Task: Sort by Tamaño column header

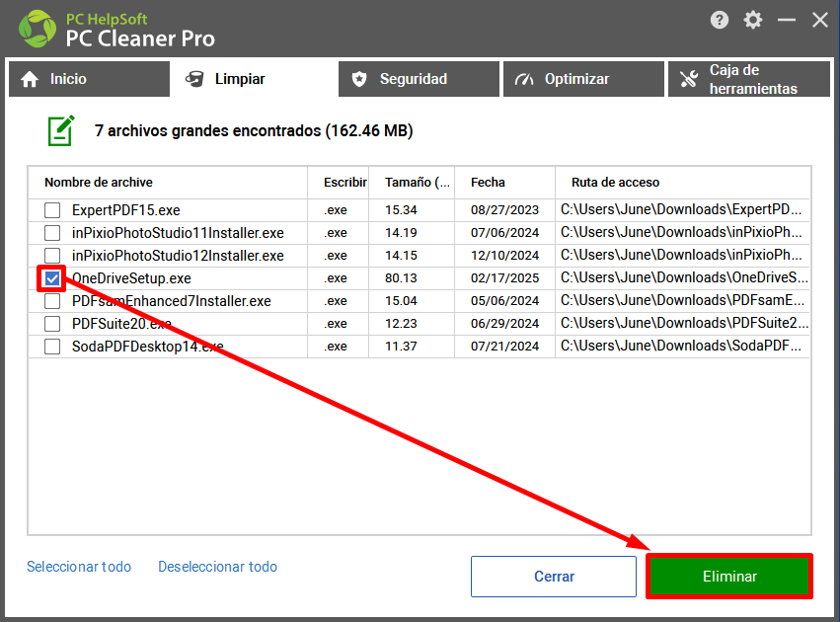Action: pos(412,183)
